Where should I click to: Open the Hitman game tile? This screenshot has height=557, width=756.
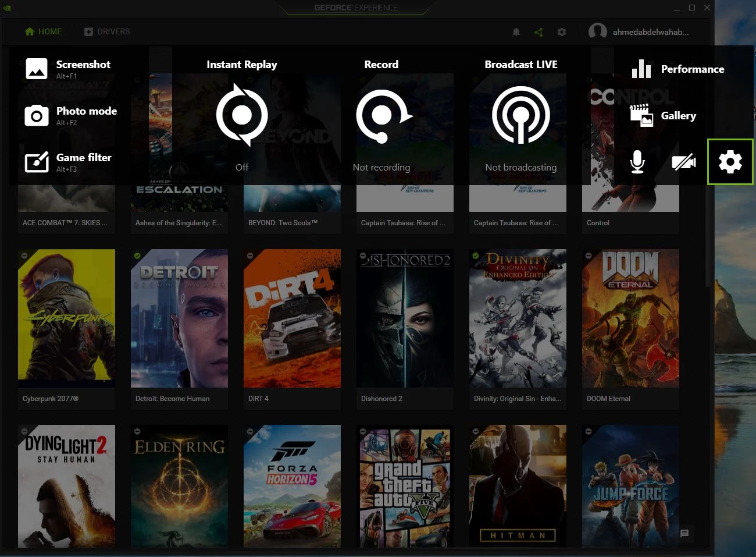click(518, 486)
